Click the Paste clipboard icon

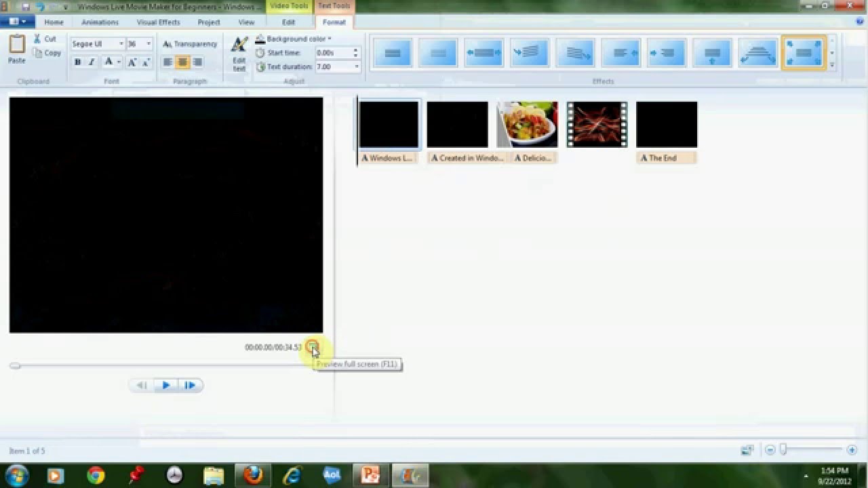click(17, 45)
